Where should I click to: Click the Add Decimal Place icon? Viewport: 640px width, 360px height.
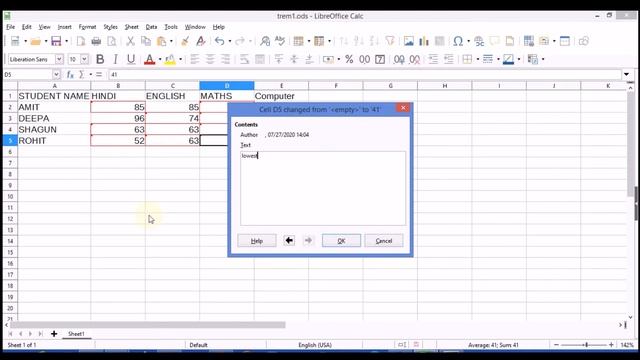coord(399,59)
